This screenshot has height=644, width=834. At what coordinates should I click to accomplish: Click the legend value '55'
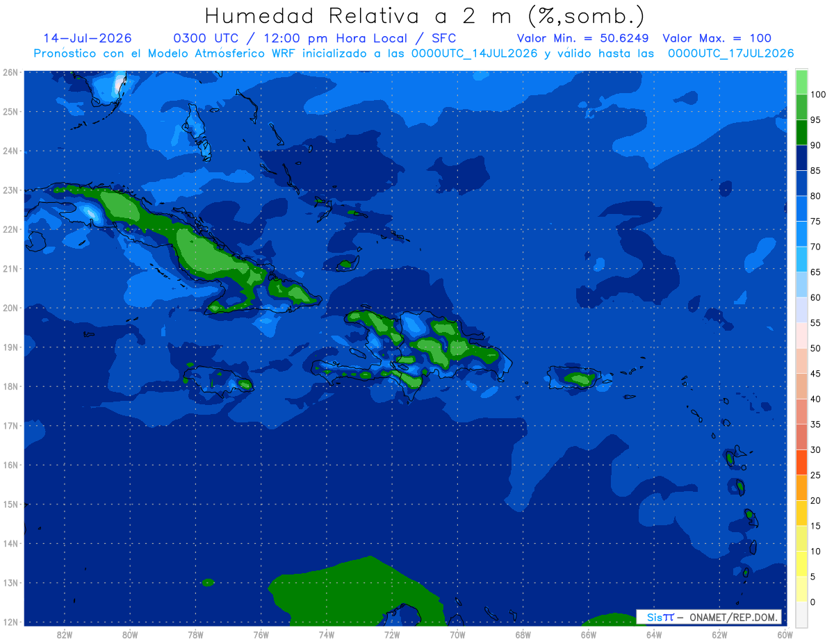click(x=815, y=323)
